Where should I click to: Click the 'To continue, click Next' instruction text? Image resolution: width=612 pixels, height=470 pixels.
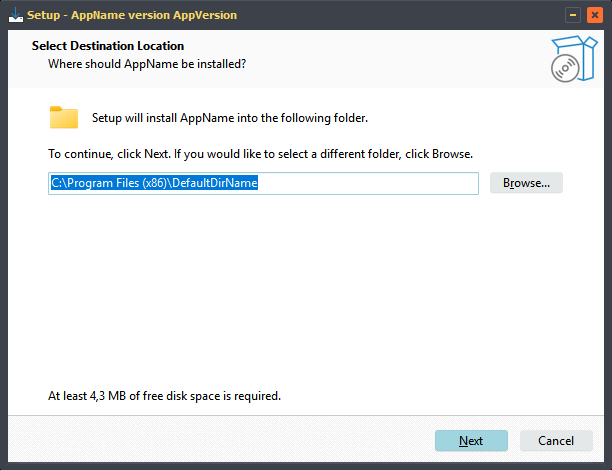click(x=260, y=155)
